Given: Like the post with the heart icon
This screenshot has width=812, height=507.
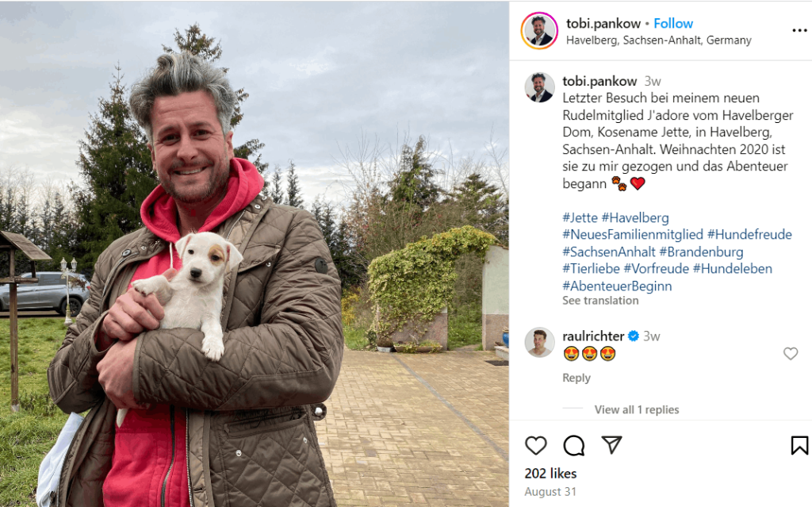Looking at the screenshot, I should [x=535, y=445].
